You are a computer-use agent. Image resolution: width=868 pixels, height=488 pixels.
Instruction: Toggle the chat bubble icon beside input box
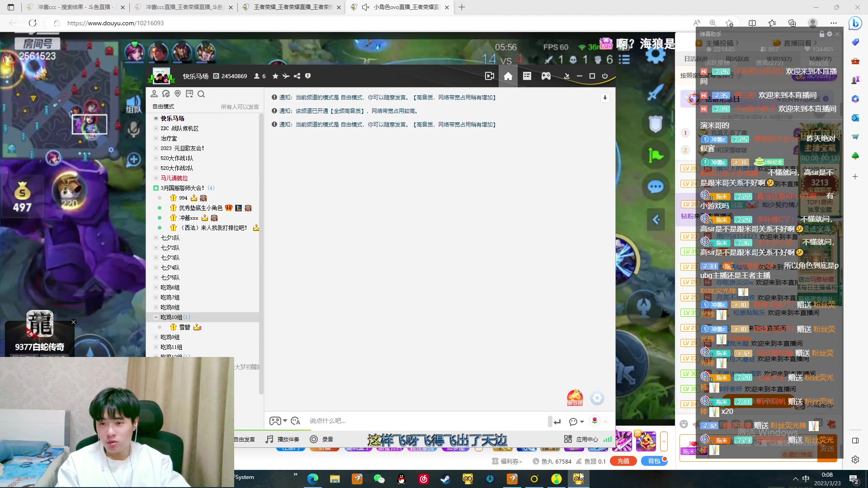[x=574, y=421]
